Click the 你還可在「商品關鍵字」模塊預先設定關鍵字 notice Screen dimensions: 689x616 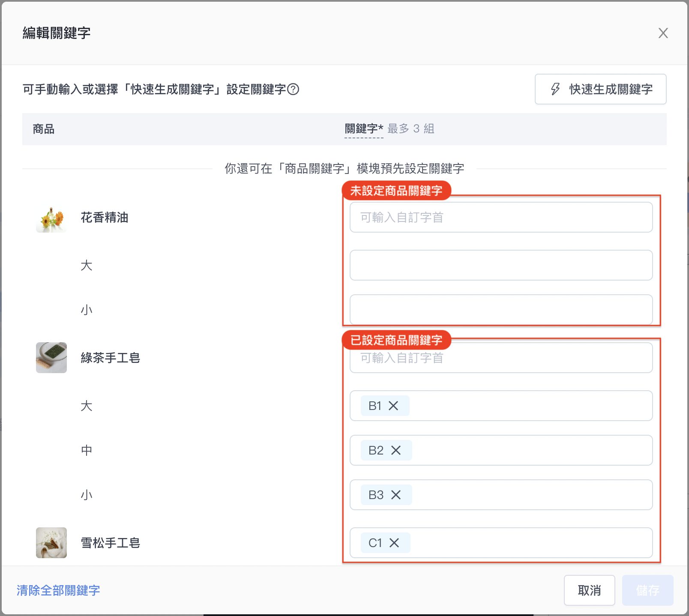click(344, 168)
